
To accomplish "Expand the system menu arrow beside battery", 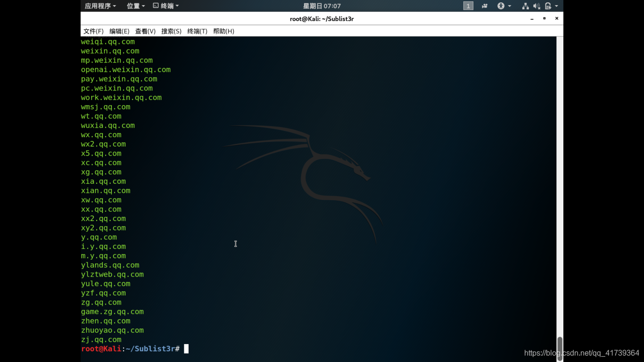I will (x=556, y=6).
